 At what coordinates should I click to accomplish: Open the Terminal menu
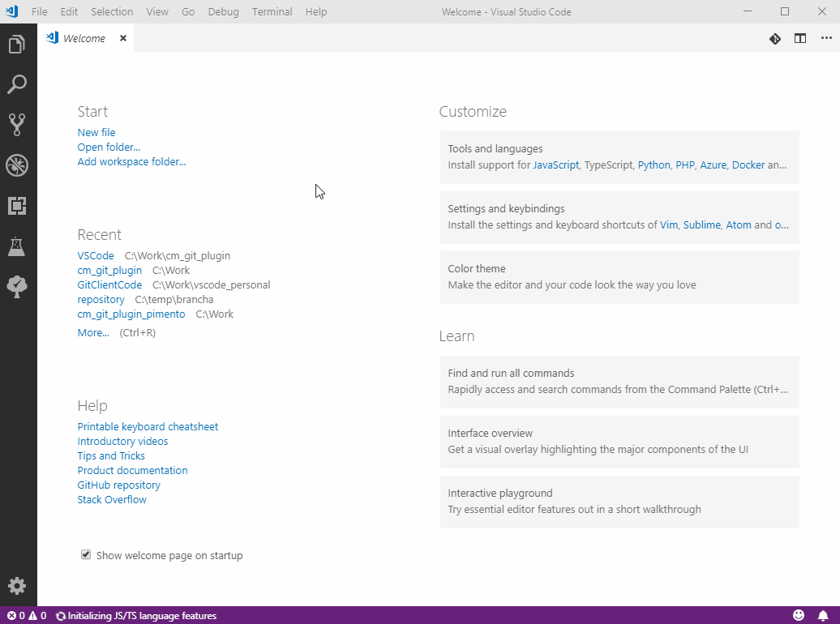point(272,11)
